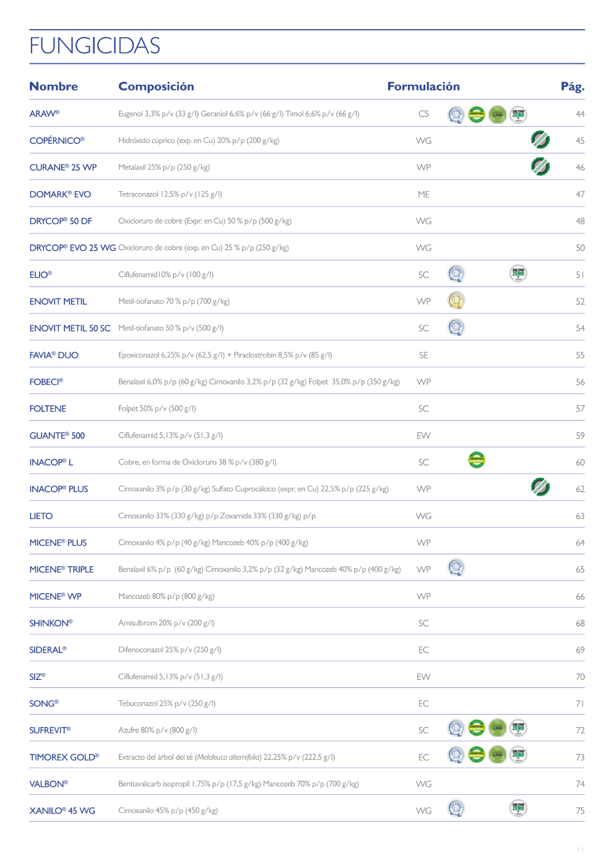Open the FAVIA DUO product name
Screen dimensions: 614x868
coord(54,355)
